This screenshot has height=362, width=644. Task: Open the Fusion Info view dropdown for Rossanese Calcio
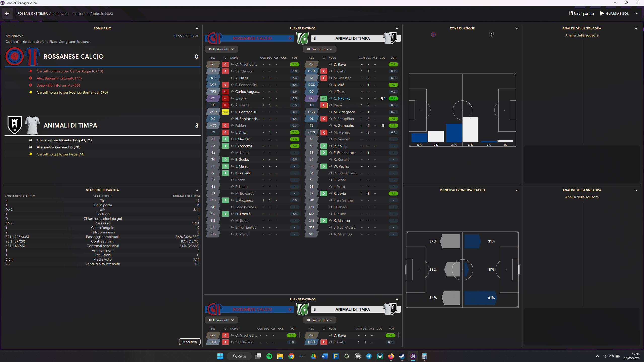point(221,49)
